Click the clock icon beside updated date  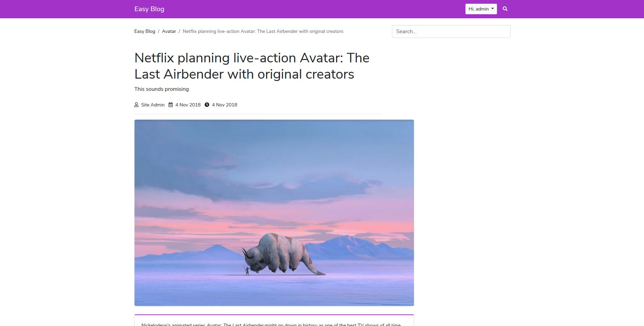tap(207, 105)
